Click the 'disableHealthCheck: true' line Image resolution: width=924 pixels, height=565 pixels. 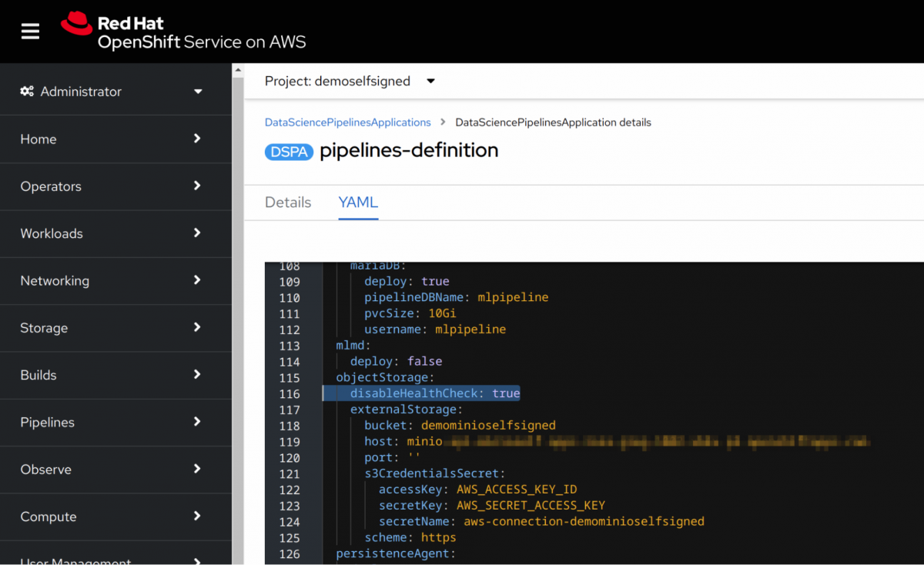435,393
